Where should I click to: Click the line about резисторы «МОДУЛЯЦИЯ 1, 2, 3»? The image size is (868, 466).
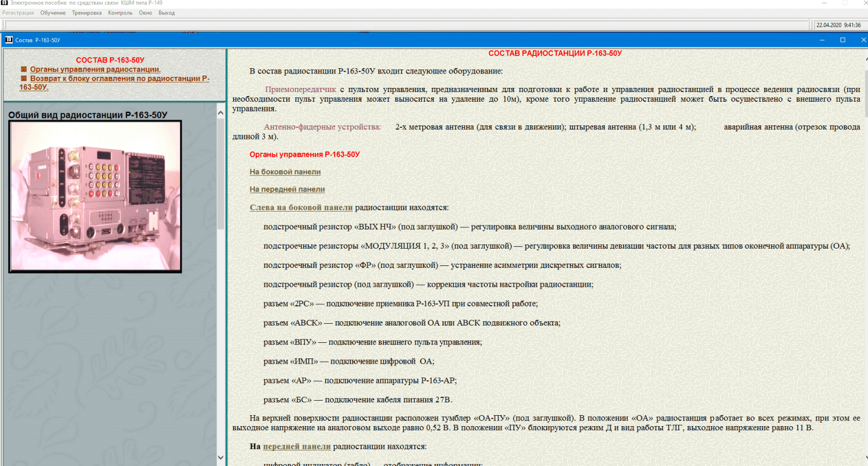point(556,246)
